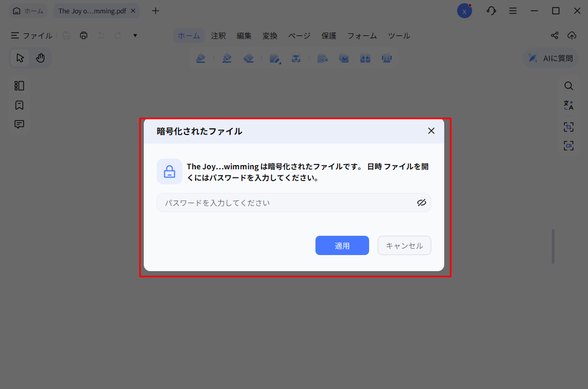Switch to the 保護 ribbon tab
Image resolution: width=588 pixels, height=389 pixels.
click(x=329, y=35)
